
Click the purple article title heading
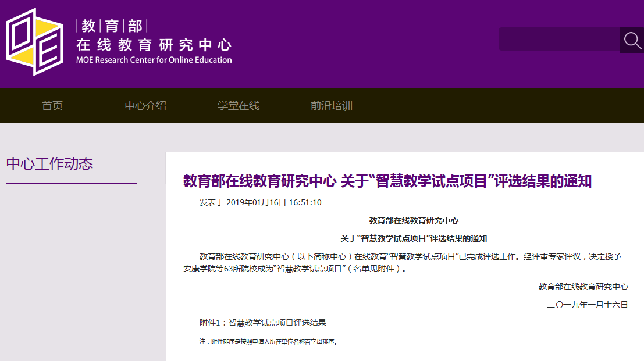click(x=387, y=181)
